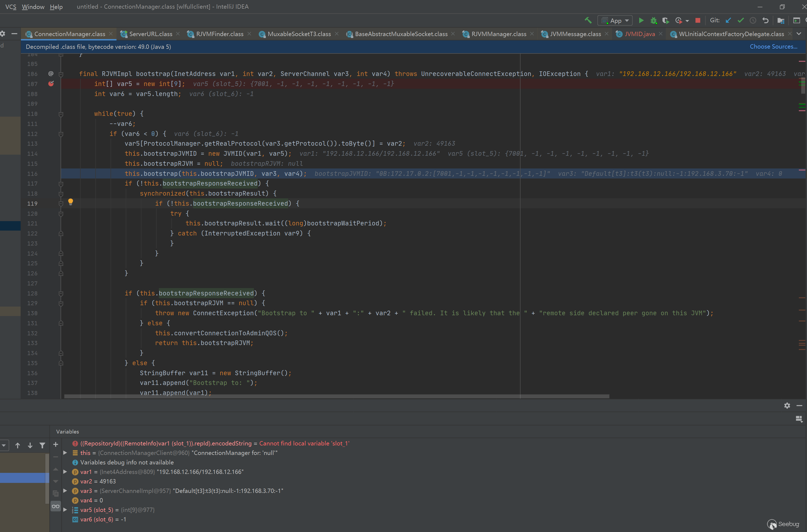Screen dimensions: 807x532
Task: Click the Debug bug icon
Action: click(x=654, y=20)
